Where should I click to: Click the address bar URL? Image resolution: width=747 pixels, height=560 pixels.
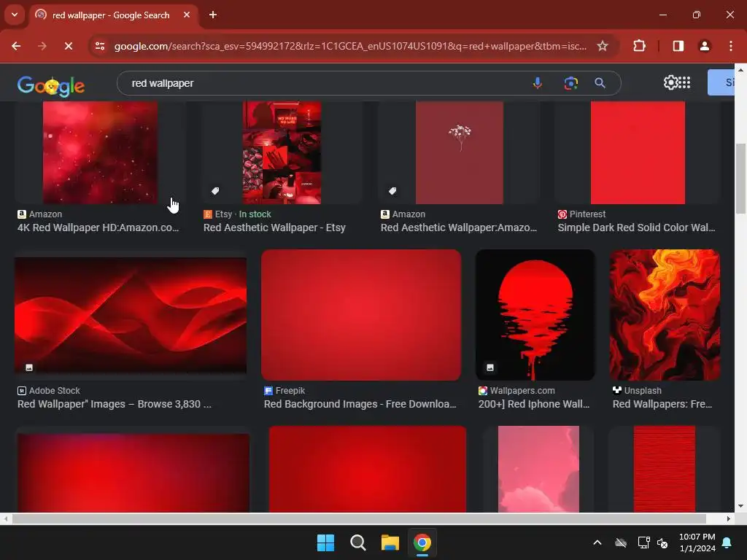(x=350, y=46)
